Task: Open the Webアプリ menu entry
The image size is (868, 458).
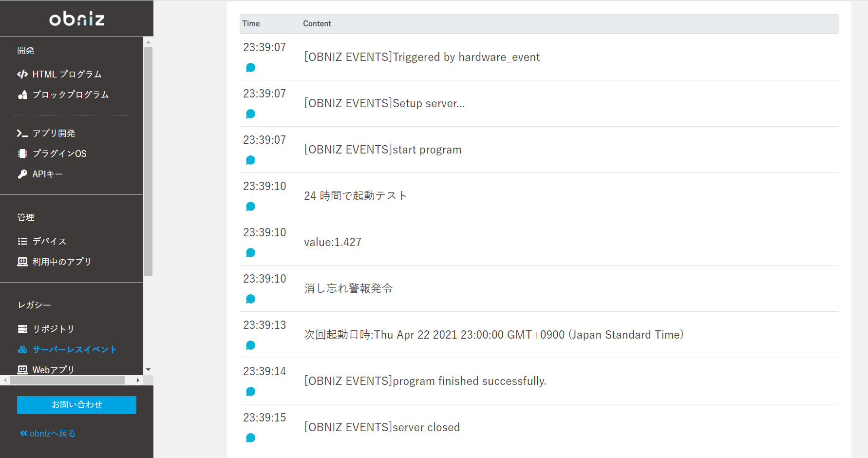Action: pos(53,369)
